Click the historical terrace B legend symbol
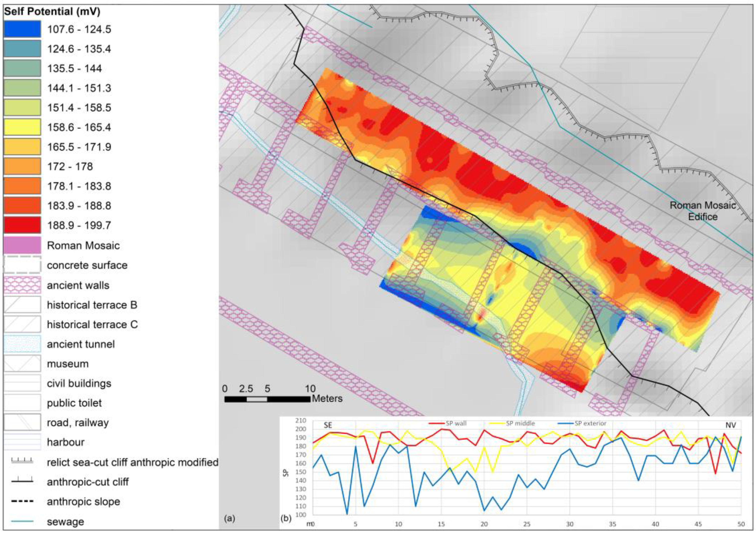Screen dimensions: 756x534 [22, 305]
